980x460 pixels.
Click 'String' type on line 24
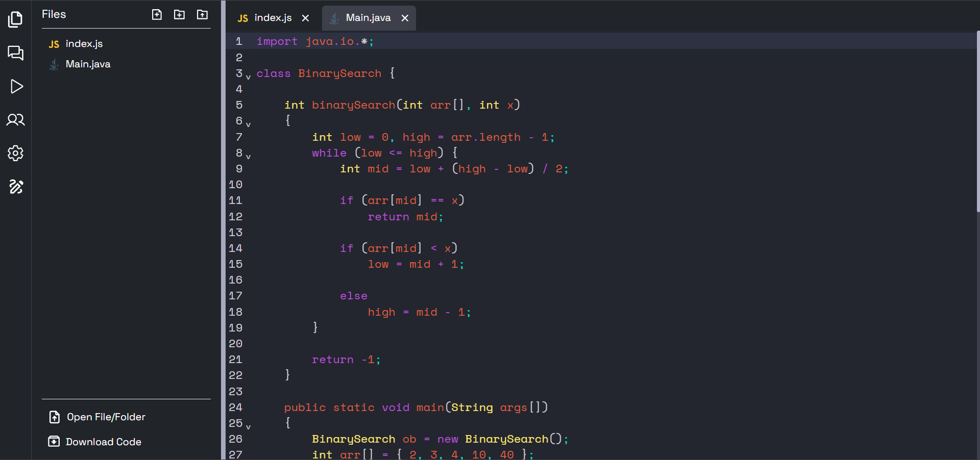pos(472,407)
